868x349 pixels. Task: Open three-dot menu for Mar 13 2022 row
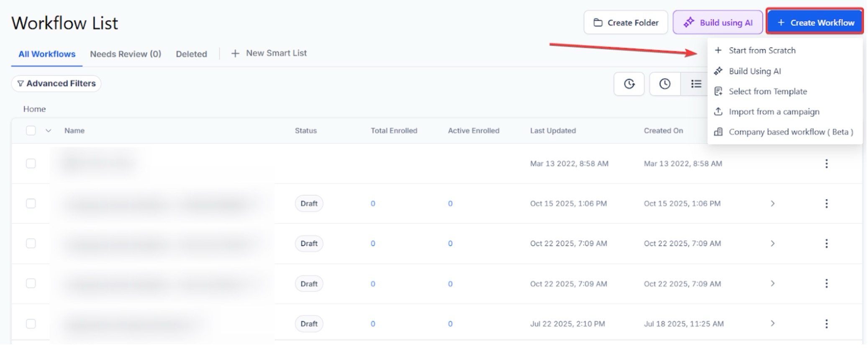click(826, 164)
